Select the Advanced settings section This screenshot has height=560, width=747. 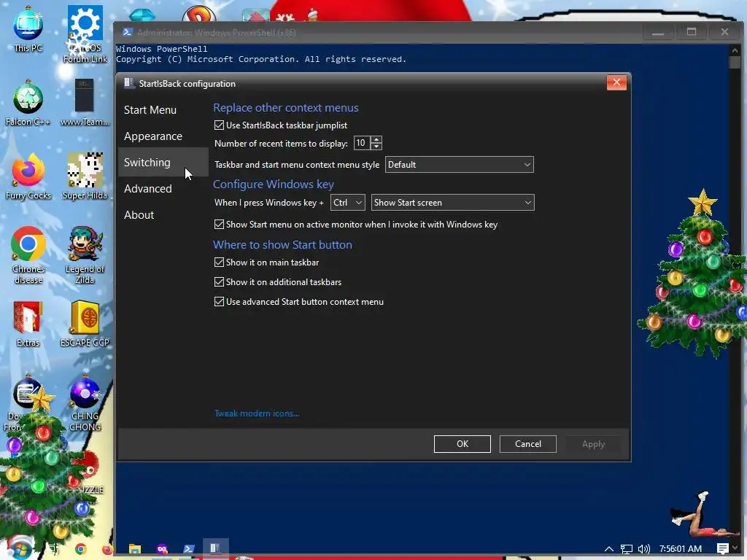coord(147,189)
